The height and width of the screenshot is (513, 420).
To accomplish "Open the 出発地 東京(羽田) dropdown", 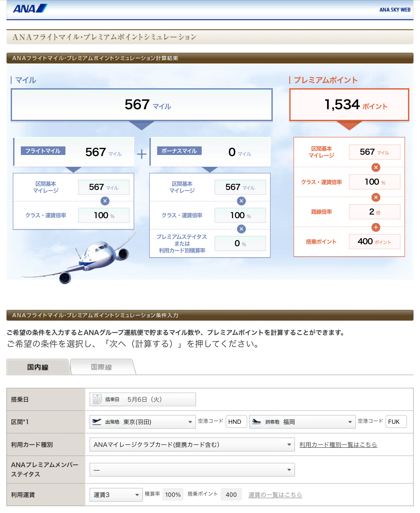I will 143,422.
